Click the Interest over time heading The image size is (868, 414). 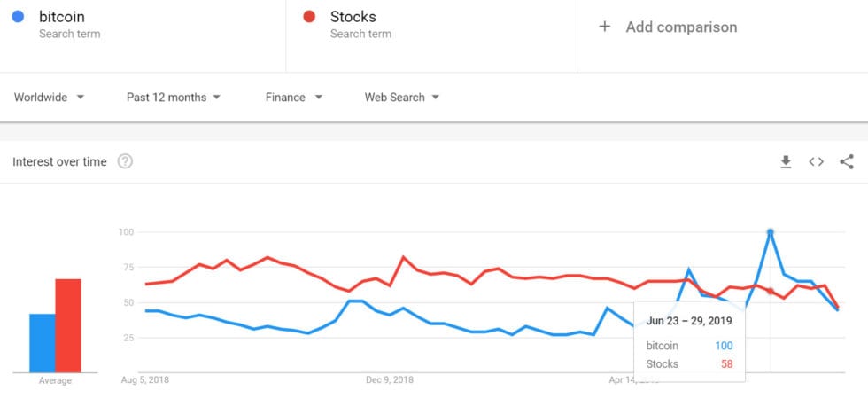(x=59, y=162)
